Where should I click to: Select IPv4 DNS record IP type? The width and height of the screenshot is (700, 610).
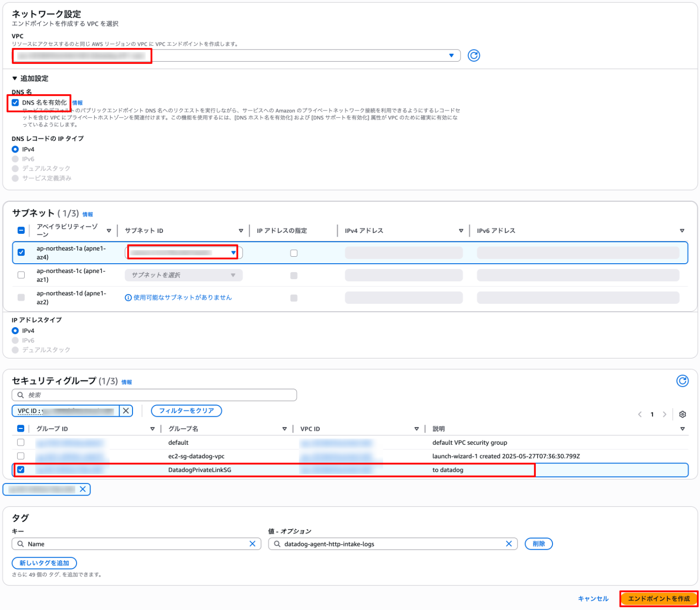(15, 149)
